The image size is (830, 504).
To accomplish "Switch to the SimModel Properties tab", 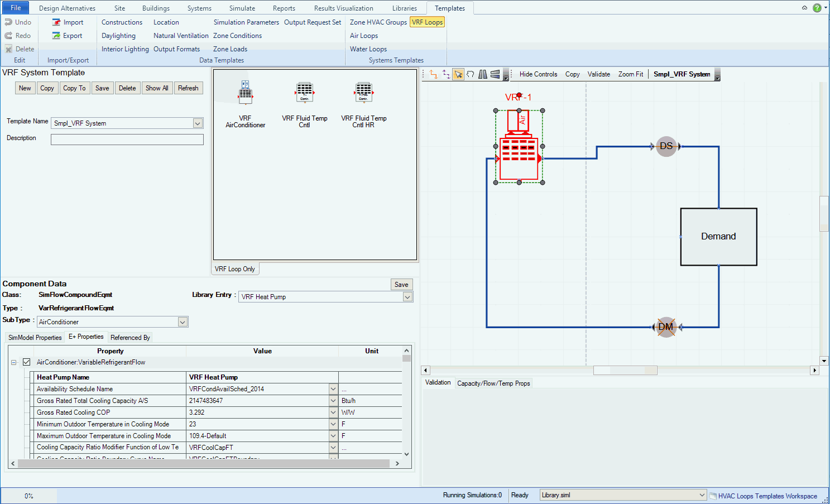I will (35, 338).
